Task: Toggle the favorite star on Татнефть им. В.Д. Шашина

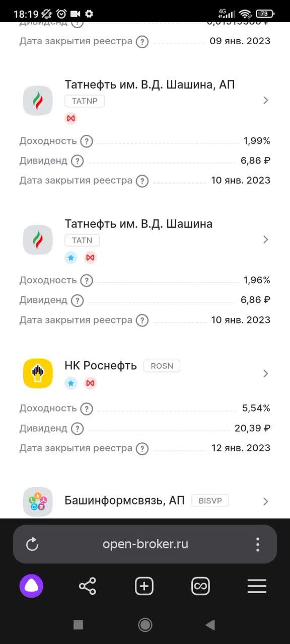Action: coord(71,258)
